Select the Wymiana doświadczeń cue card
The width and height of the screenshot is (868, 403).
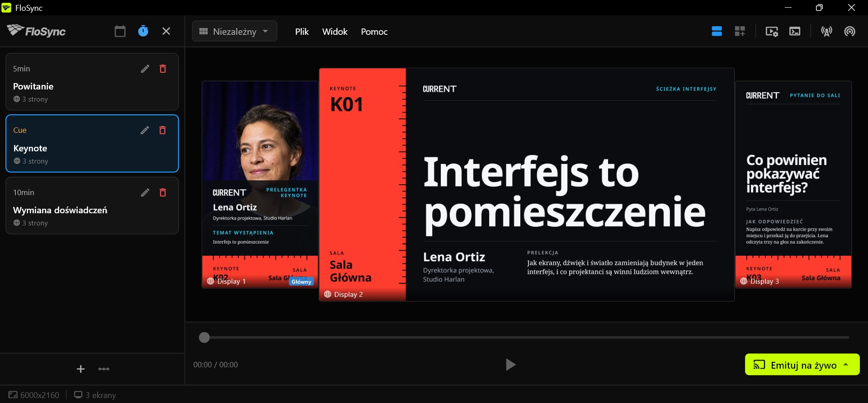click(x=92, y=206)
